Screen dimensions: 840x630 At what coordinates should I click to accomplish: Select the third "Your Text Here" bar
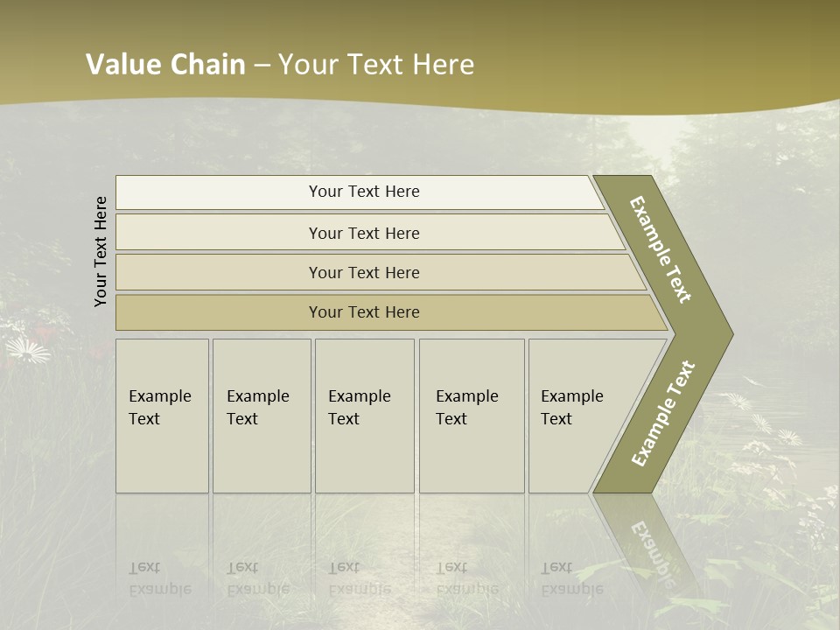point(363,272)
